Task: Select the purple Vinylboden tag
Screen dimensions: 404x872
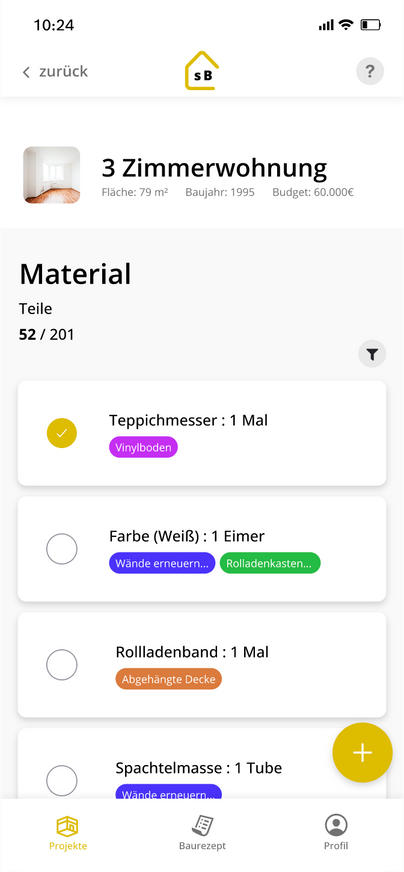Action: pos(144,447)
